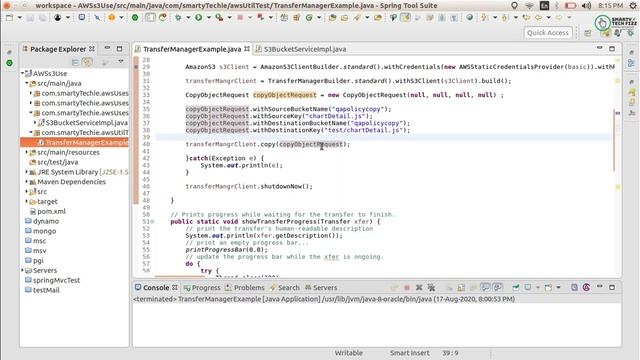
Task: Open the External Tools dropdown arrow
Action: click(x=229, y=18)
